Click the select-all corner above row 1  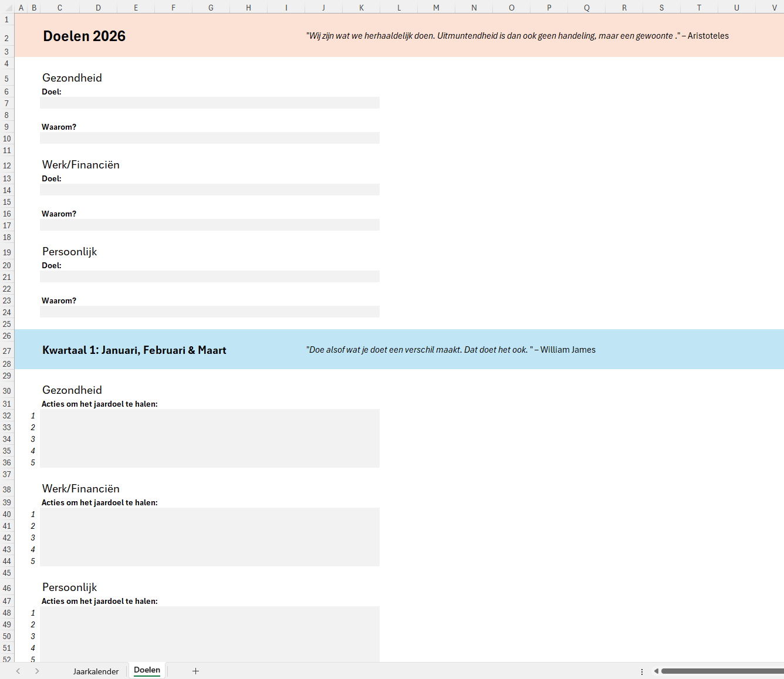click(7, 8)
